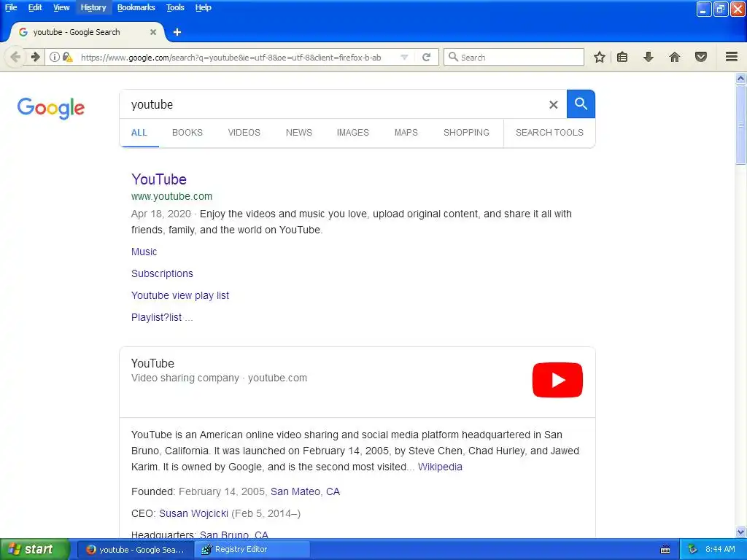747x560 pixels.
Task: Click the Firefox back arrow button
Action: (x=15, y=57)
